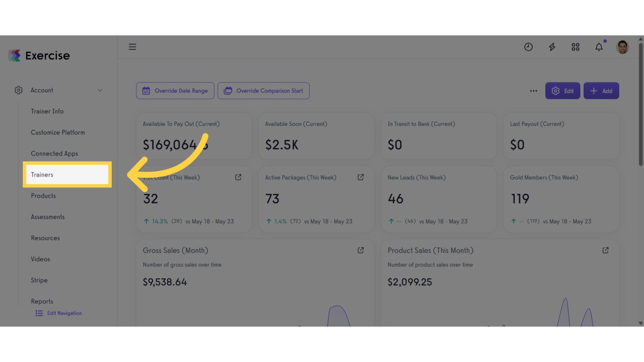Open Connected Apps in sidebar
This screenshot has height=362, width=644.
click(x=55, y=154)
